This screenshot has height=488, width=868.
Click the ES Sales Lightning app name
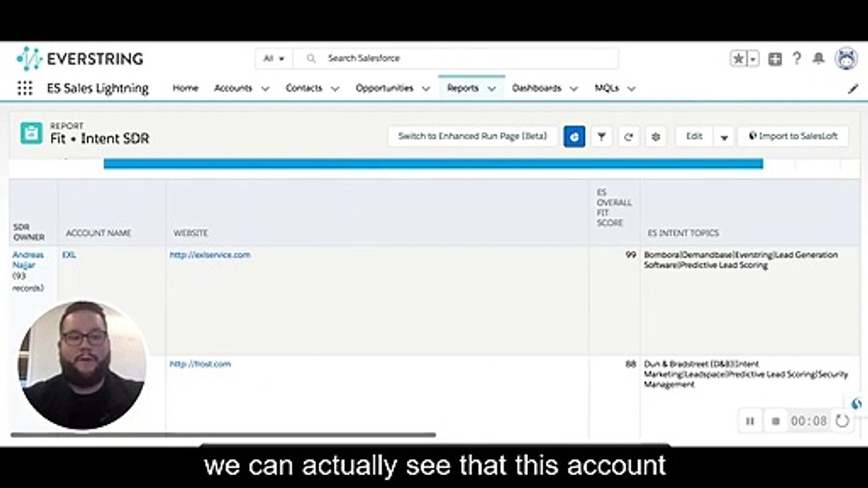98,88
